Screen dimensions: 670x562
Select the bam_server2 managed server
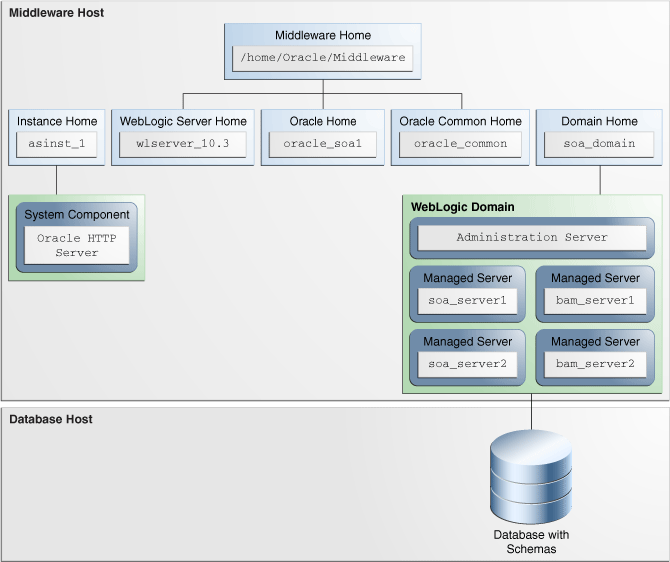pyautogui.click(x=595, y=364)
